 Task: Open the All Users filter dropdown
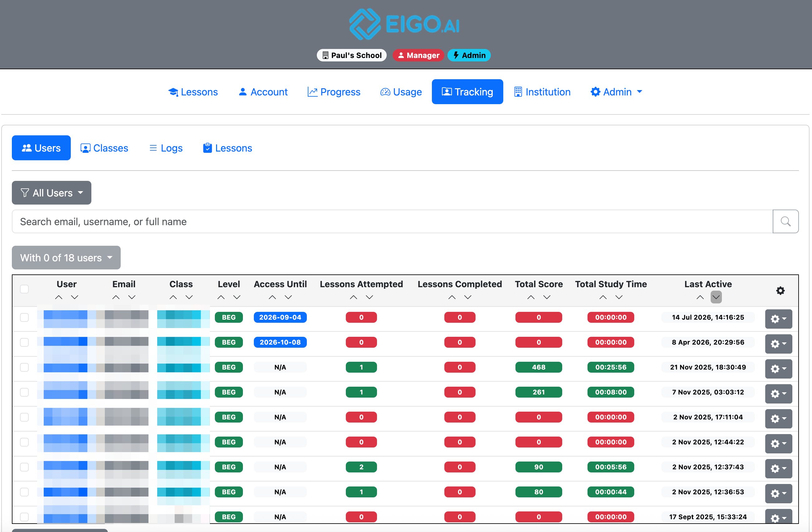(51, 193)
